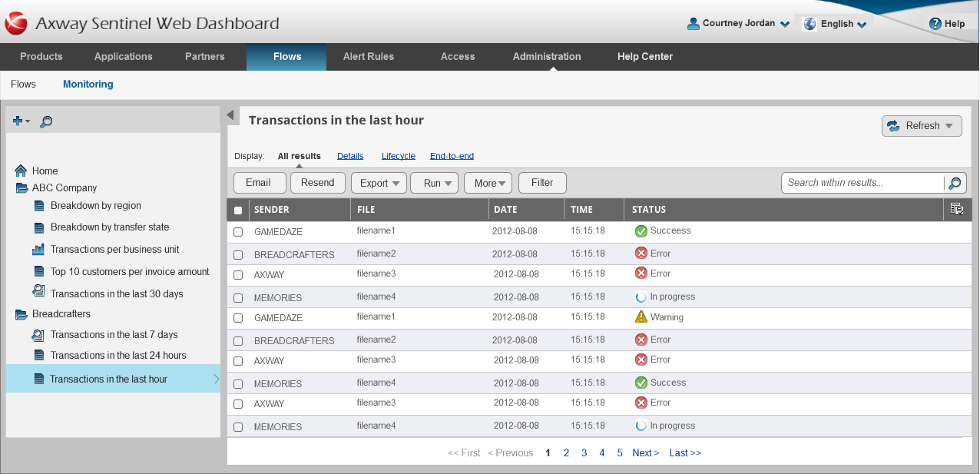This screenshot has width=980, height=474.
Task: Open the English language dropdown
Action: (862, 25)
